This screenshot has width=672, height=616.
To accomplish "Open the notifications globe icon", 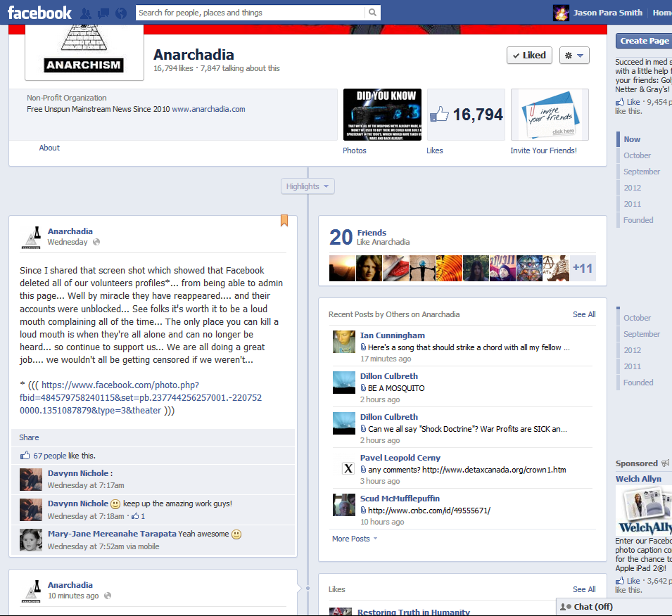I will [121, 13].
